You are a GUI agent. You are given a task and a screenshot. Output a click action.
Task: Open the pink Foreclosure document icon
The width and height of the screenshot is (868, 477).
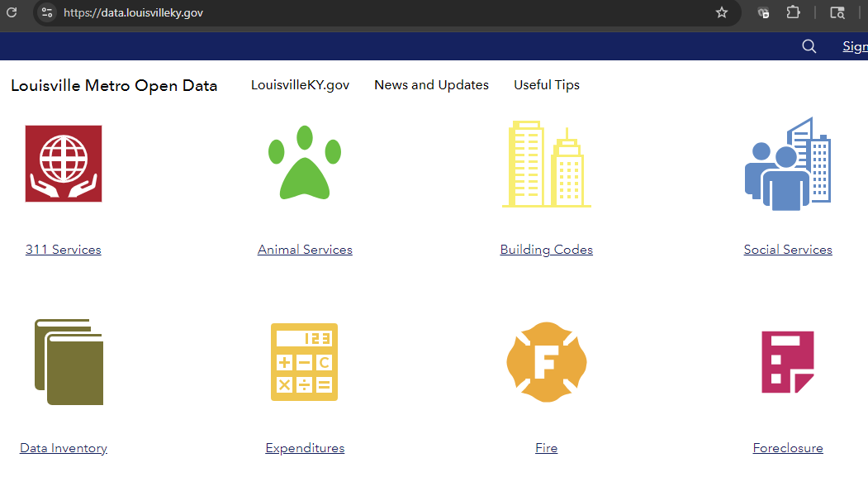[x=787, y=362]
